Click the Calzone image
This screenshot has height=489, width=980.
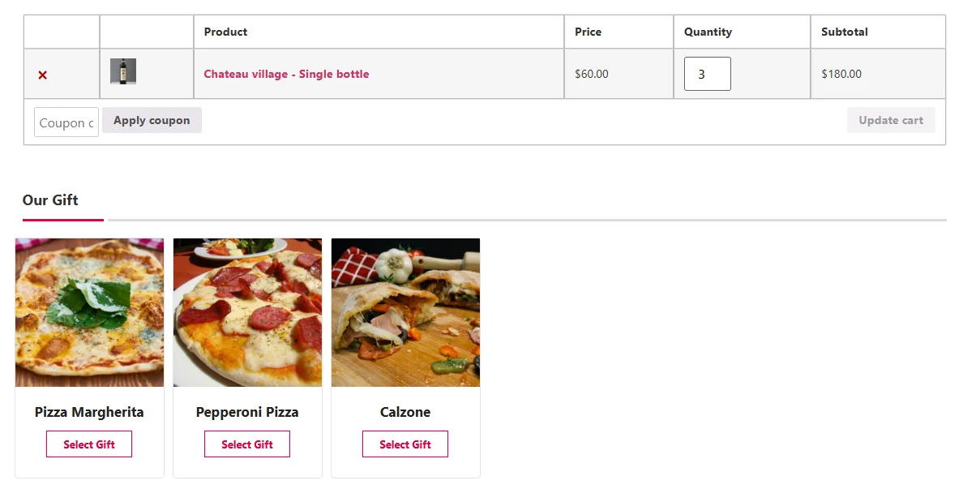tap(405, 312)
